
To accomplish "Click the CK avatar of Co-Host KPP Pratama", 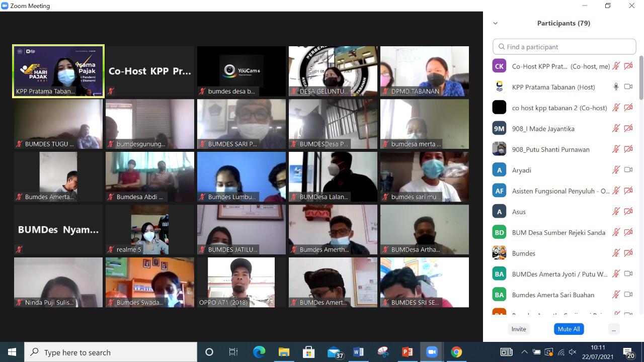I will (499, 66).
